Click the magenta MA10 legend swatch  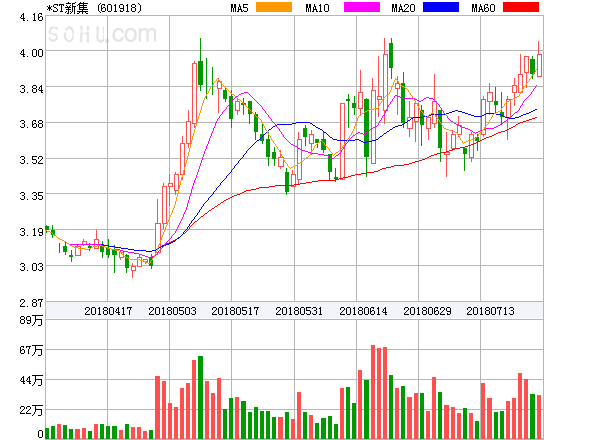tap(362, 7)
